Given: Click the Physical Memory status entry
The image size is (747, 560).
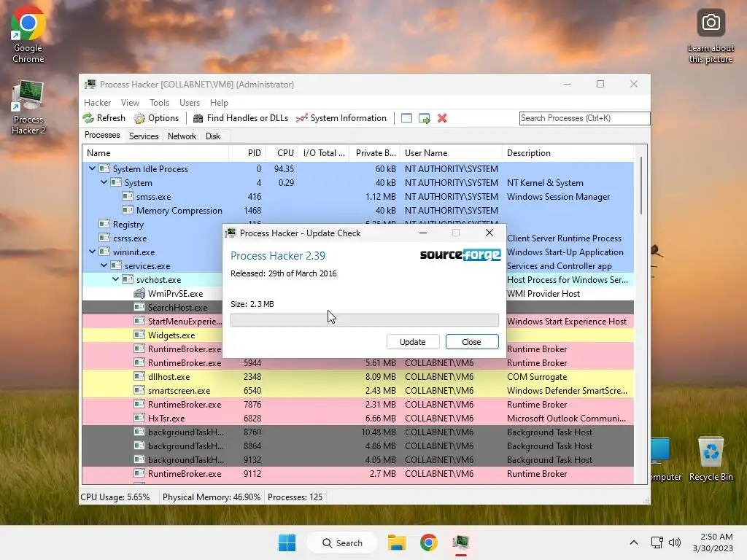Looking at the screenshot, I should point(212,497).
